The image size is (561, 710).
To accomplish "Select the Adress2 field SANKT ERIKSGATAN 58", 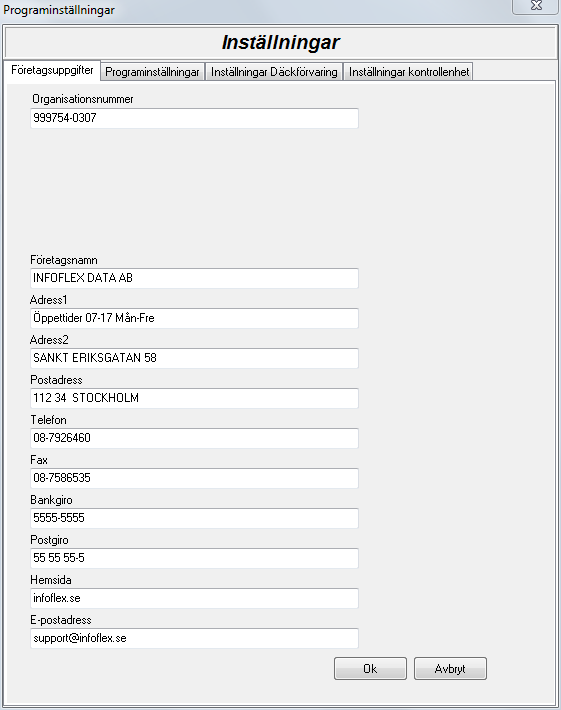I will (x=194, y=358).
